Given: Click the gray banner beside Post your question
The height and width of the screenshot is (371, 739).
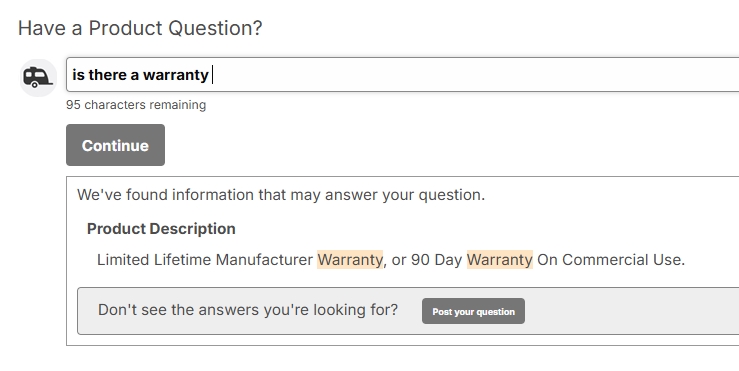Looking at the screenshot, I should [x=408, y=311].
